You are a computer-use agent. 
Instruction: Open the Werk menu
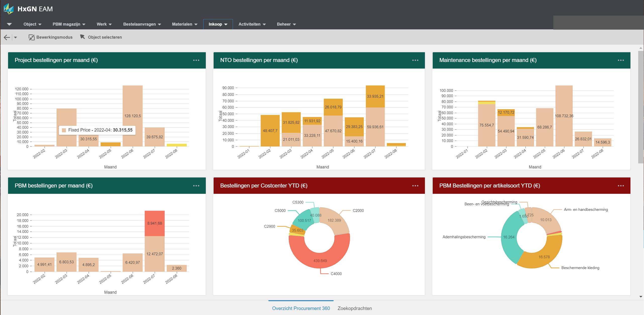pos(104,24)
